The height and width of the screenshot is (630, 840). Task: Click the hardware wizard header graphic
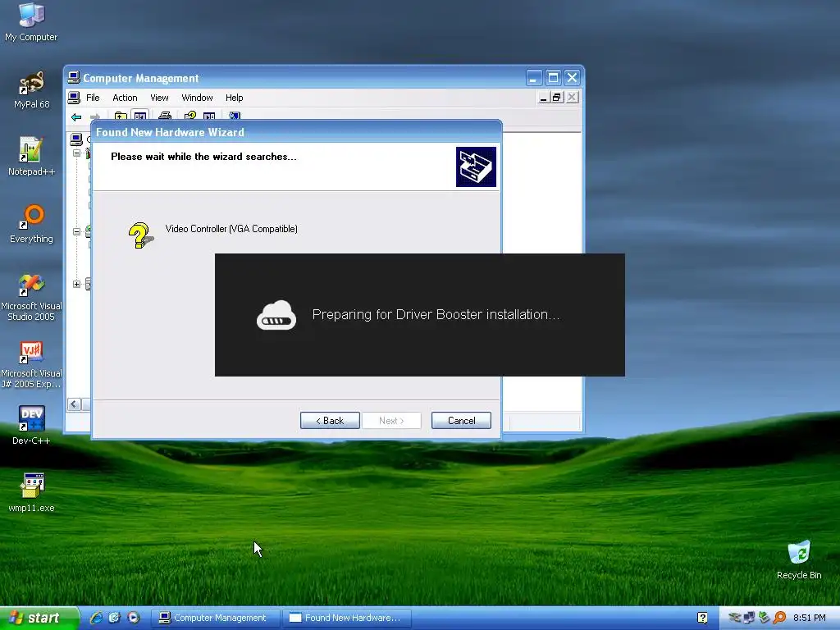pos(476,167)
